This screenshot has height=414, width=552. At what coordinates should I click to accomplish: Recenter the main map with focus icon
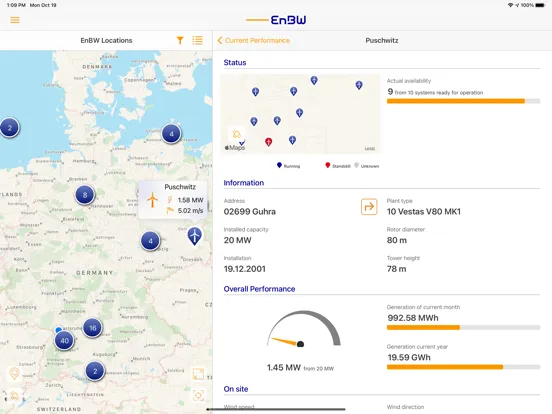tap(198, 395)
